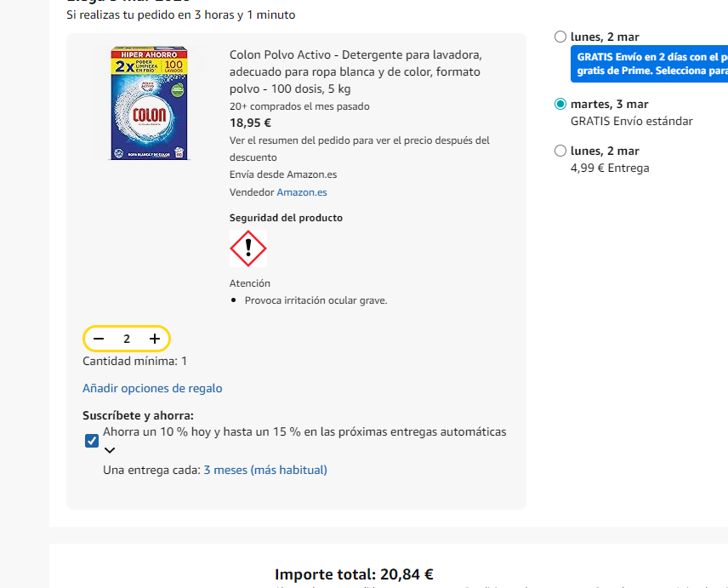Choose lunes 2 mar free two-day shipping
This screenshot has width=728, height=588.
coord(560,37)
